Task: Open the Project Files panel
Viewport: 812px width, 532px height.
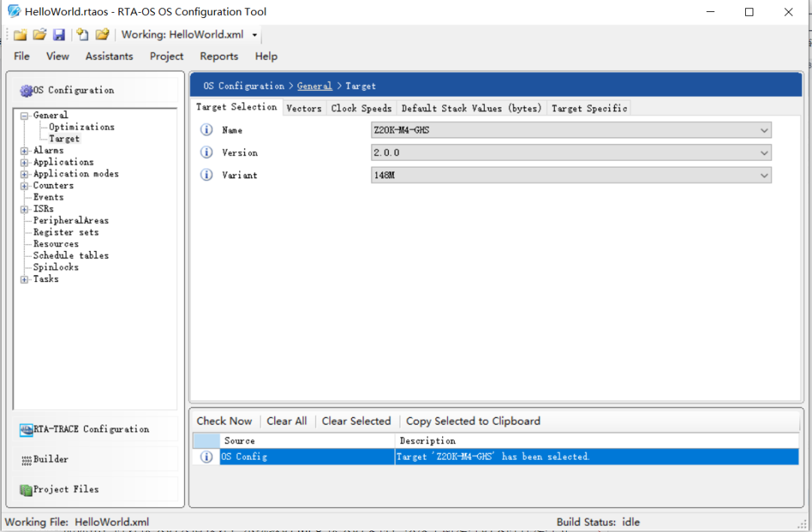Action: point(65,489)
